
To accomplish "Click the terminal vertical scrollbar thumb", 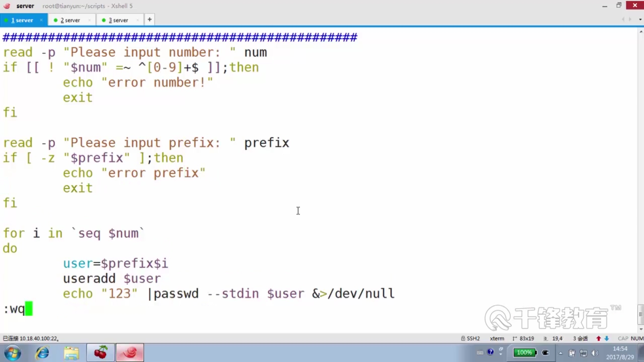I will (x=641, y=314).
